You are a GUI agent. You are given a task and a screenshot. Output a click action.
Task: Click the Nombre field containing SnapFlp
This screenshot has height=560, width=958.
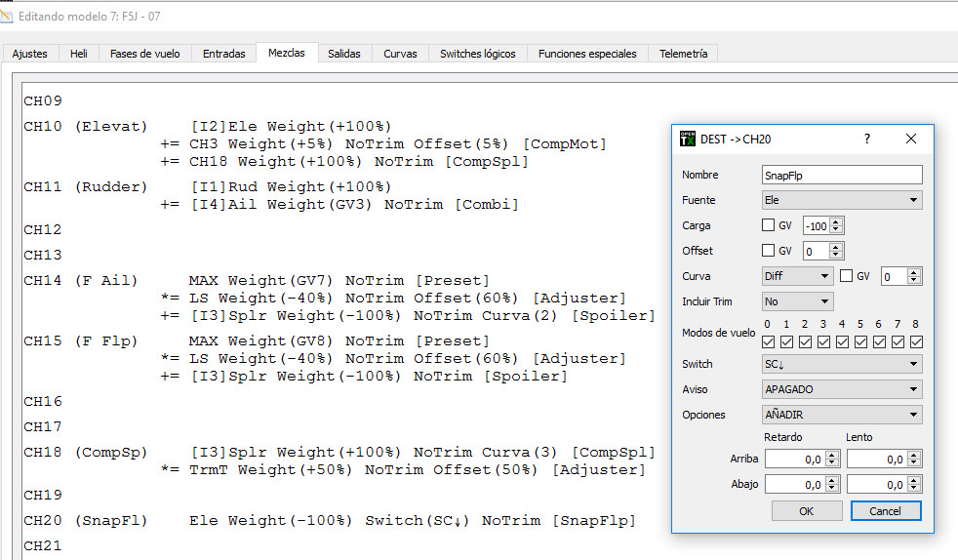[841, 175]
